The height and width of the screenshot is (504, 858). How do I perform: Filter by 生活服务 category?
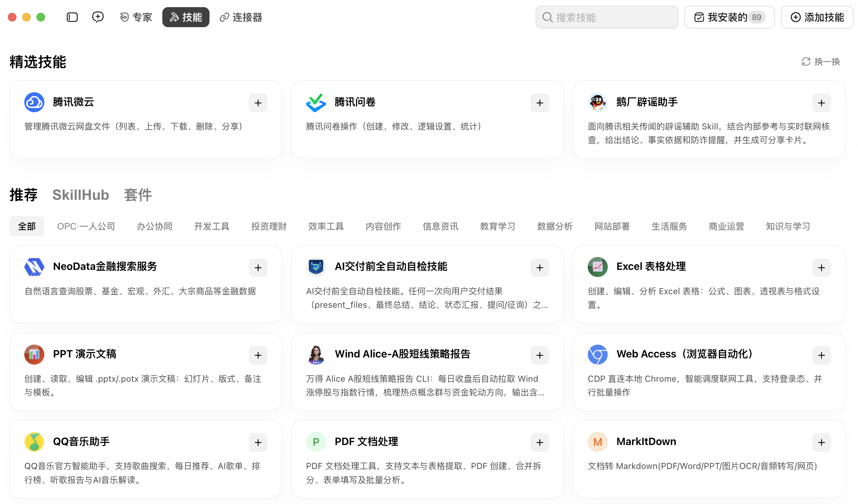point(669,226)
